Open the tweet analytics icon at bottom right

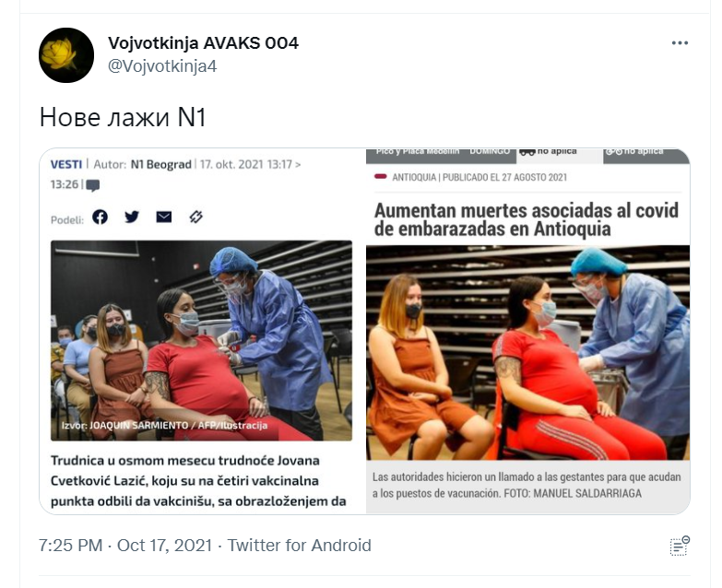680,546
